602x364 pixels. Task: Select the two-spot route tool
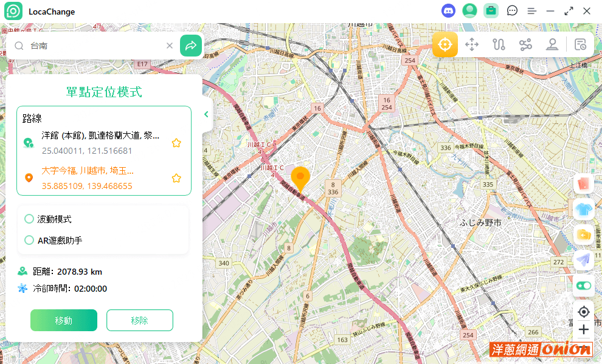coord(499,44)
